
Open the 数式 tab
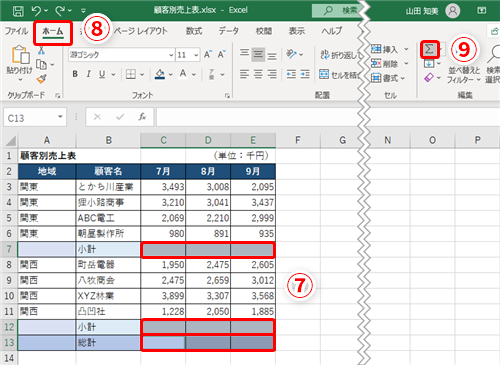coord(194,31)
